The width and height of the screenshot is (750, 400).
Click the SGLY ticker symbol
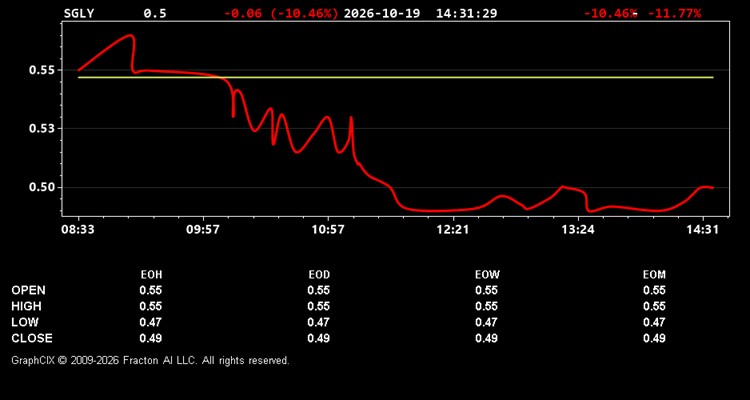[x=79, y=13]
